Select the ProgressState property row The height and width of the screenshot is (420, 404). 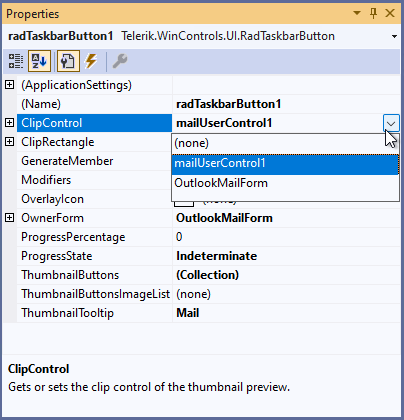tap(209, 256)
